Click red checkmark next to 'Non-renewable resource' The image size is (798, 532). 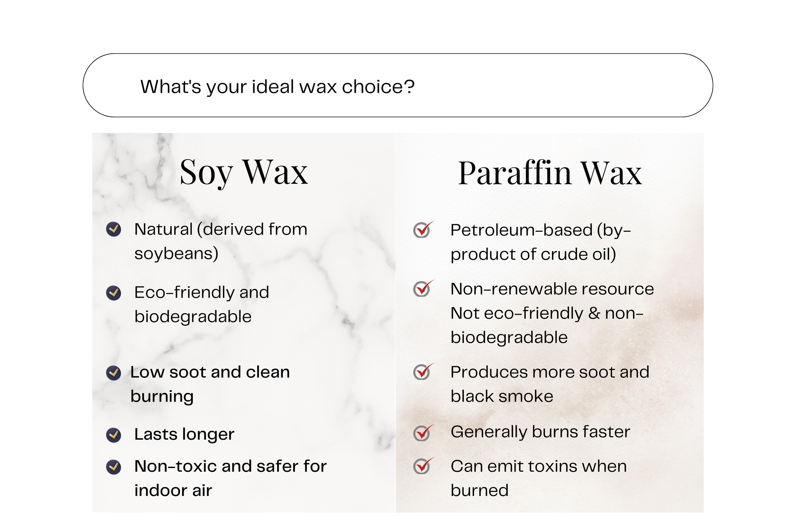(x=422, y=289)
